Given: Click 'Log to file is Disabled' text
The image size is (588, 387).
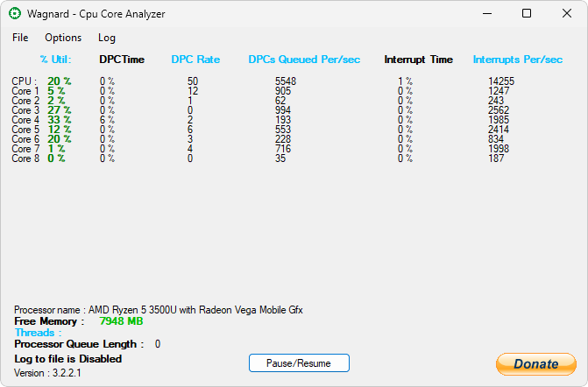Looking at the screenshot, I should tap(68, 359).
